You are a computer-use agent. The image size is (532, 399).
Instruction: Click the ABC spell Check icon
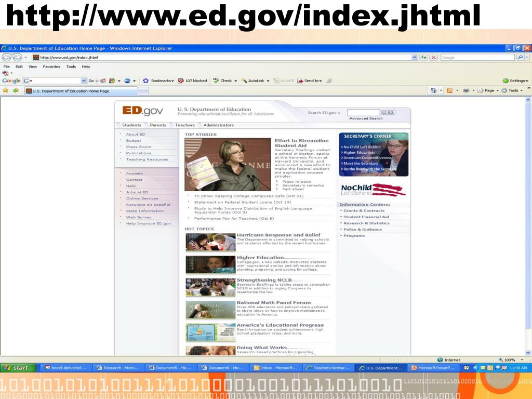click(216, 81)
